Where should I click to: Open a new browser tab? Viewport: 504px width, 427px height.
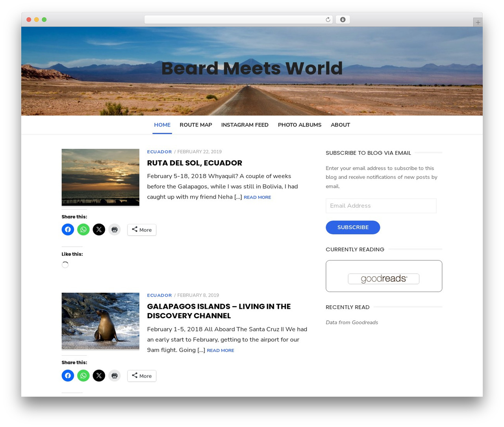click(478, 22)
